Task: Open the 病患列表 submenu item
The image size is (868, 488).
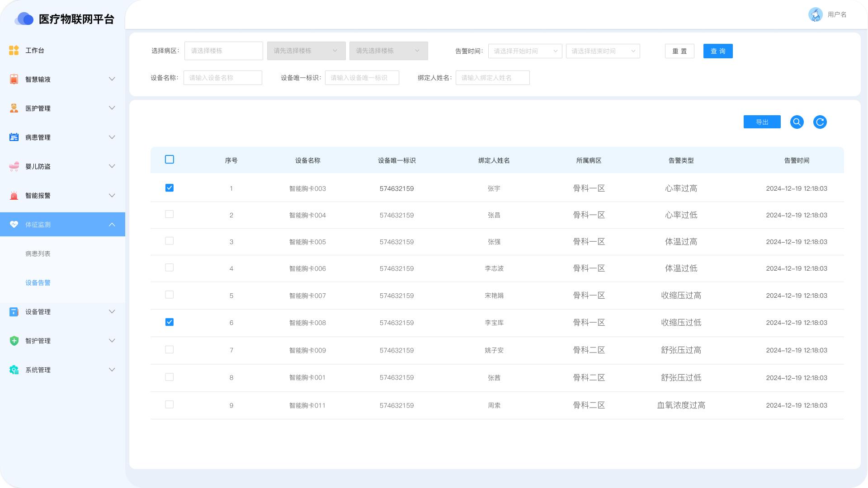Action: click(x=38, y=253)
